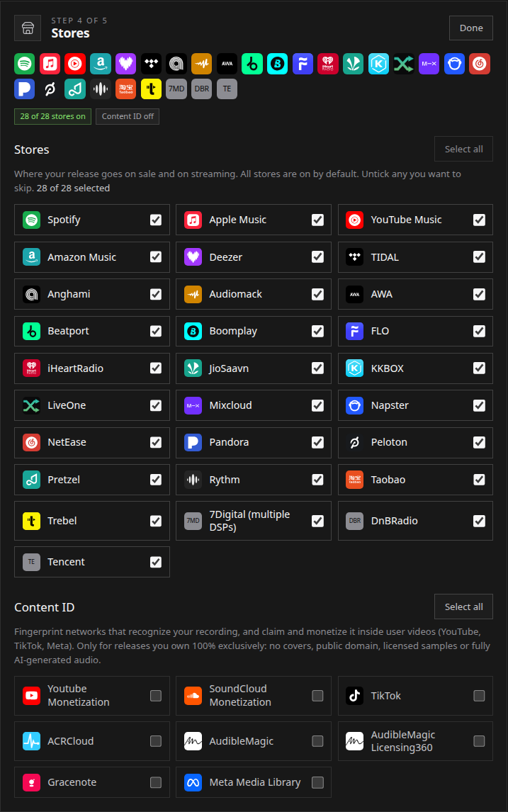Click the Deezer heart icon in the top strip
This screenshot has width=508, height=812.
[126, 64]
